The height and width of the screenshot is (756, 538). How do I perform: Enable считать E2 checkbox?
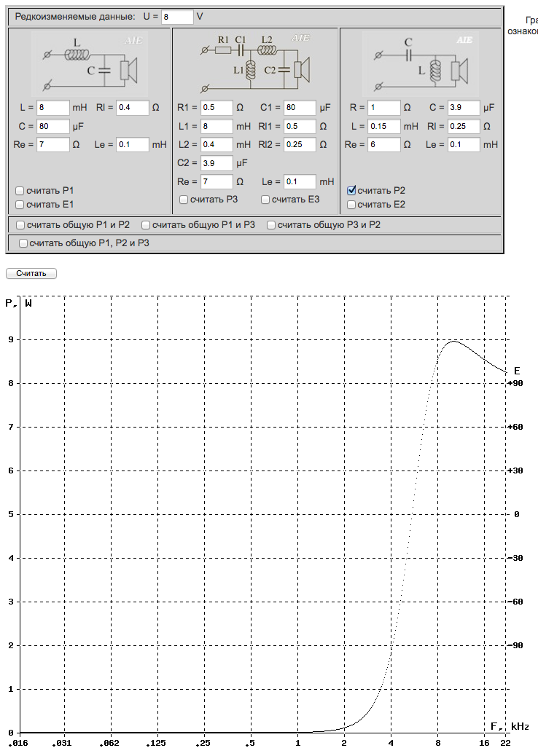(351, 205)
